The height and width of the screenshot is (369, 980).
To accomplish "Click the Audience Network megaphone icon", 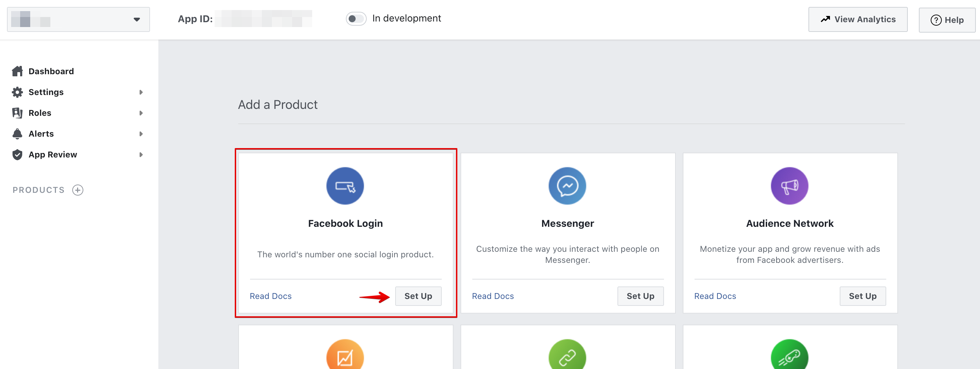I will (789, 186).
